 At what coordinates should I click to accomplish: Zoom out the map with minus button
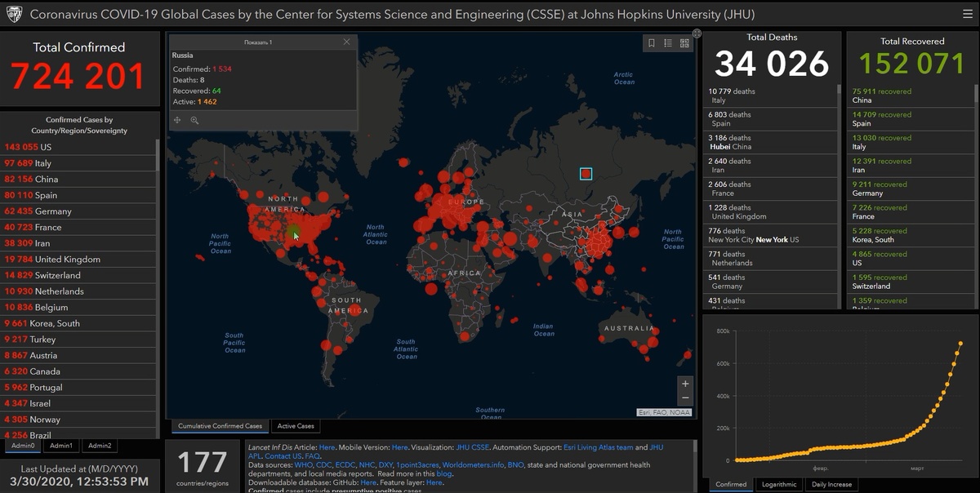click(685, 398)
